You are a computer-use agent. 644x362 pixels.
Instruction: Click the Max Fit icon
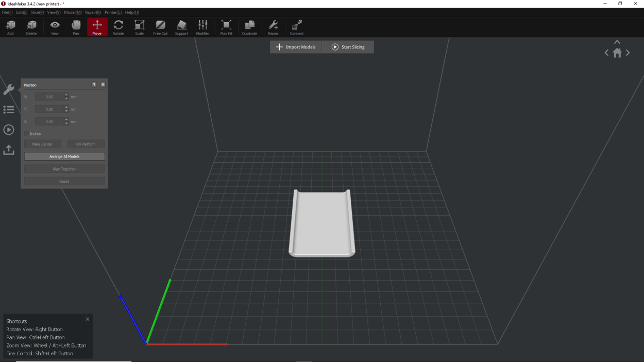pos(226,27)
